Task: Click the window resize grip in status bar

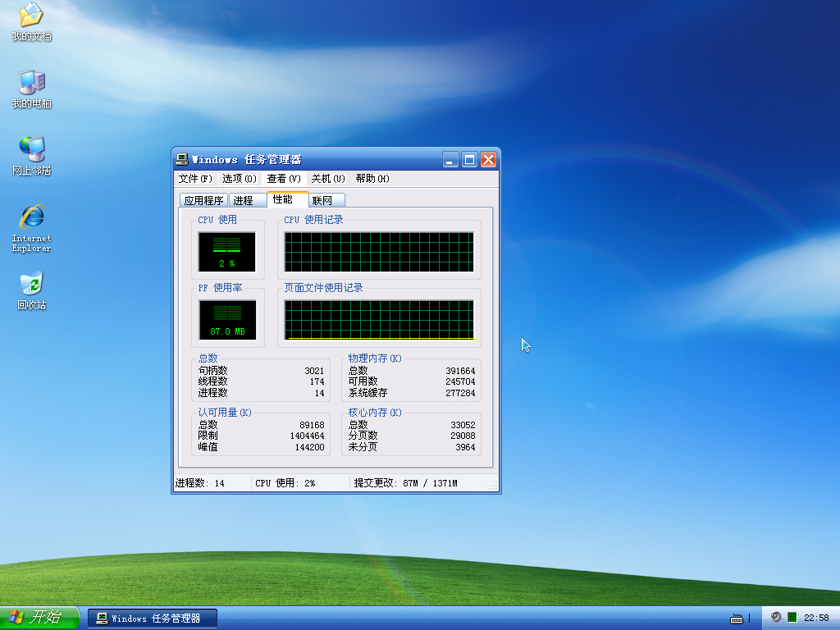Action: (x=493, y=486)
